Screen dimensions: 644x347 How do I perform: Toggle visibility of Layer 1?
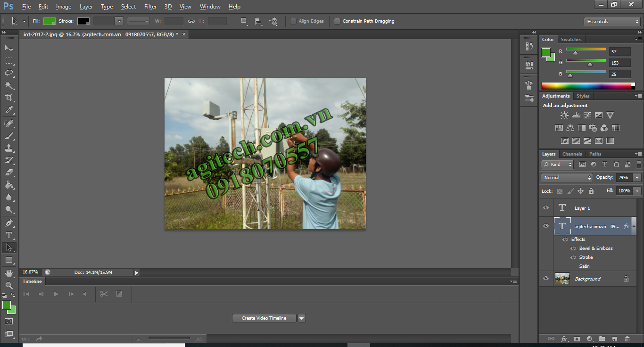pyautogui.click(x=546, y=208)
